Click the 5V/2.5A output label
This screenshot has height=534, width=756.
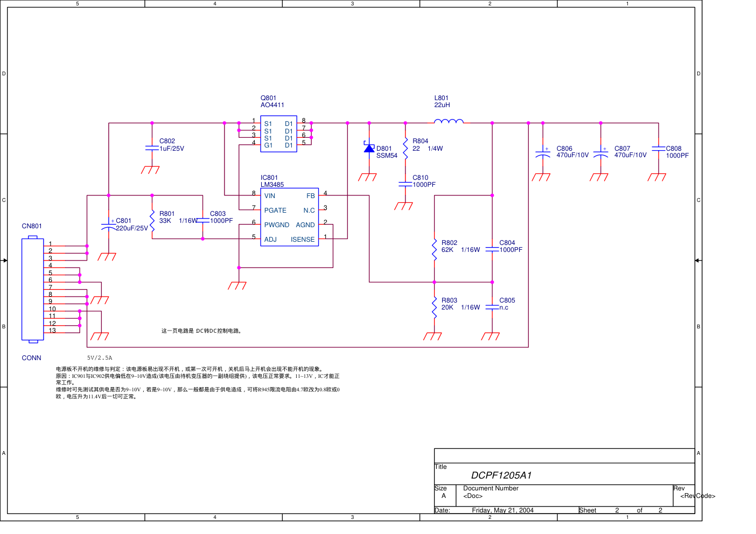[x=100, y=357]
